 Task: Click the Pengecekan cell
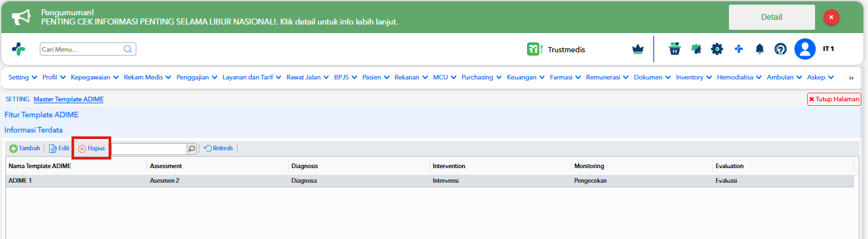coord(643,180)
